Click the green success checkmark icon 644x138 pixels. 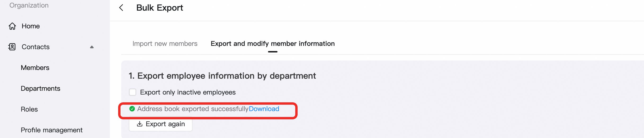tap(132, 109)
